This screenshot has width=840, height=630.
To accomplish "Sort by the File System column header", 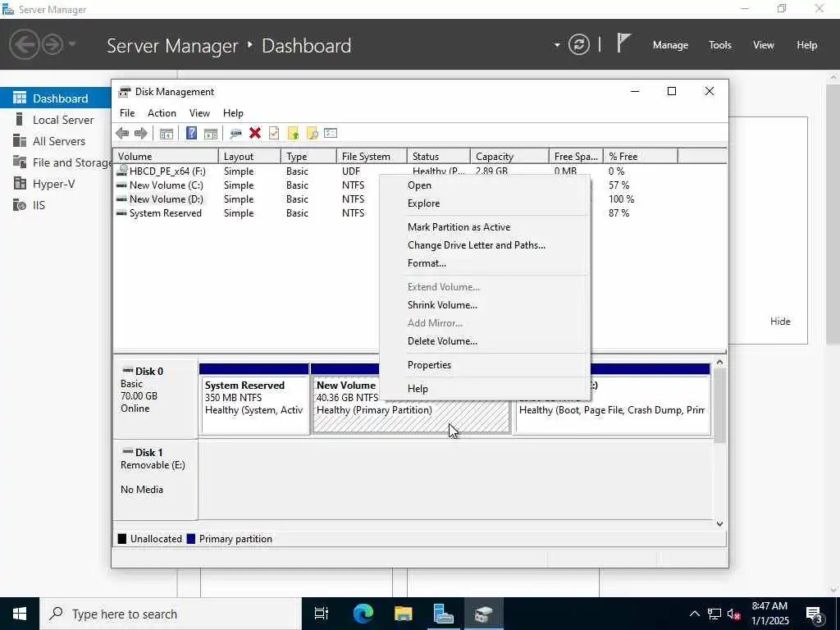I will coord(372,157).
